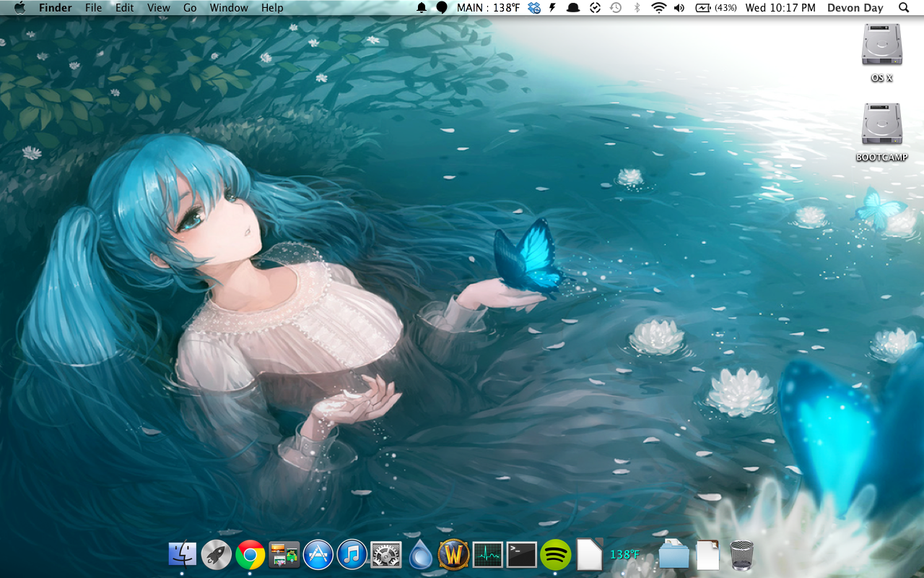Open the volume control menu
Image resolution: width=924 pixels, height=578 pixels.
679,8
